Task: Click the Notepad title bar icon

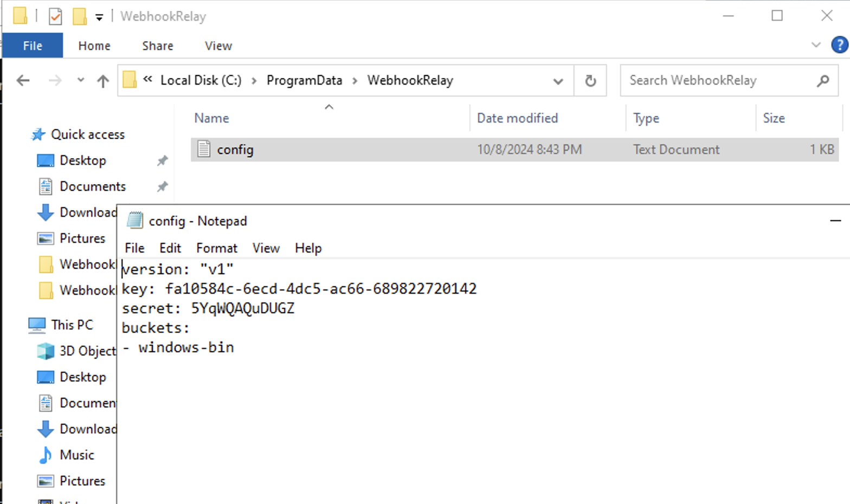Action: click(134, 221)
